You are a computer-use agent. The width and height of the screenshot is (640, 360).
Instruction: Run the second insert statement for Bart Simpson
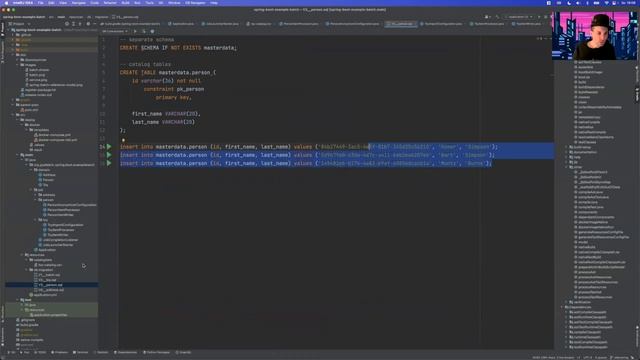[x=109, y=155]
